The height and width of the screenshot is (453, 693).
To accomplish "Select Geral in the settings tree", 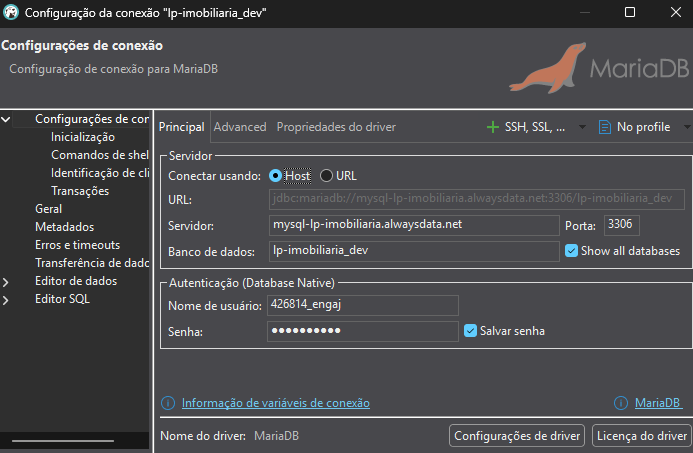I will 49,209.
